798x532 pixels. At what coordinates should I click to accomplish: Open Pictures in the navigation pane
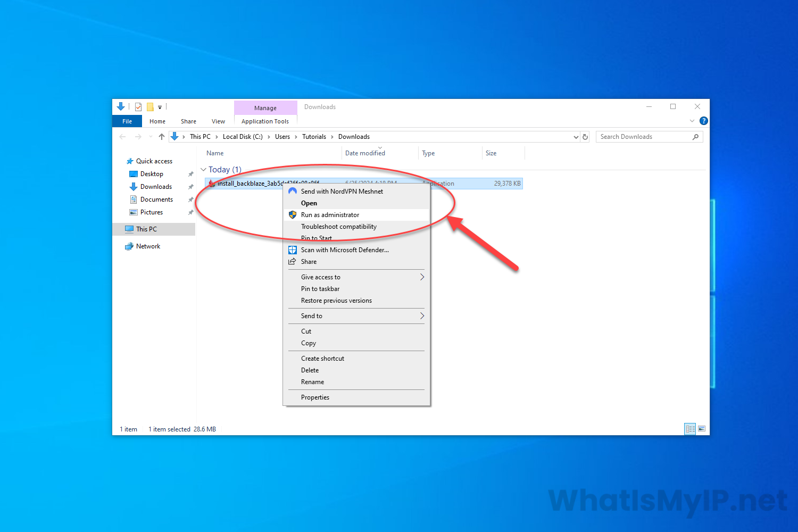(x=152, y=212)
